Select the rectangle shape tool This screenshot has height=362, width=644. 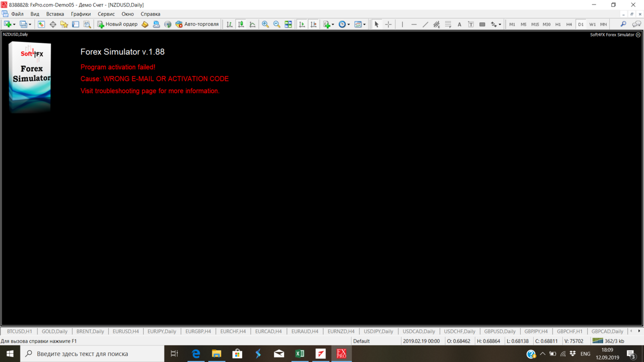point(482,24)
